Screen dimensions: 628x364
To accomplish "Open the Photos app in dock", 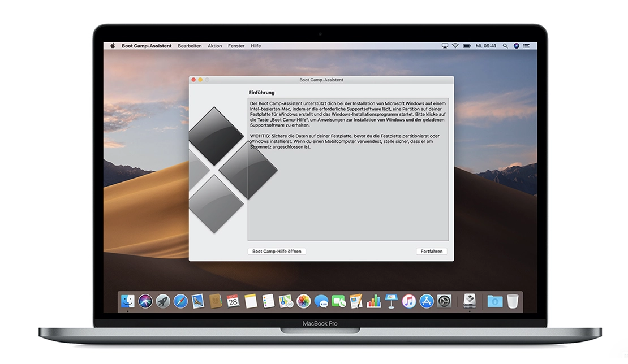I will (x=304, y=301).
